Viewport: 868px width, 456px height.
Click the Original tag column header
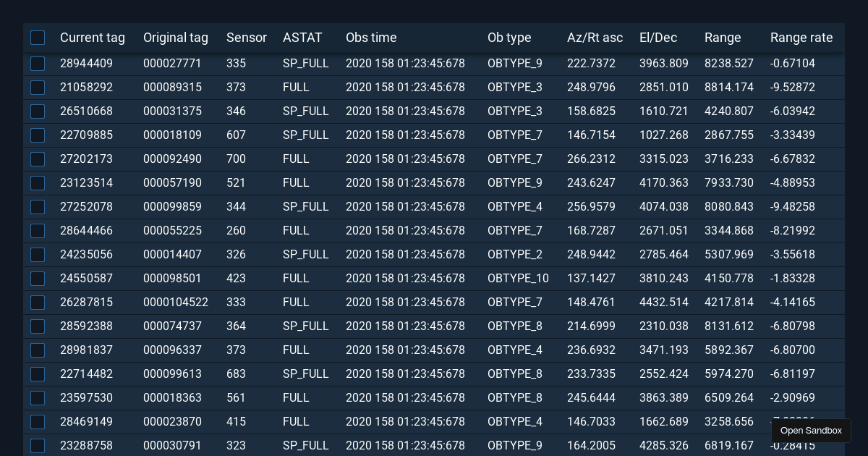[175, 38]
